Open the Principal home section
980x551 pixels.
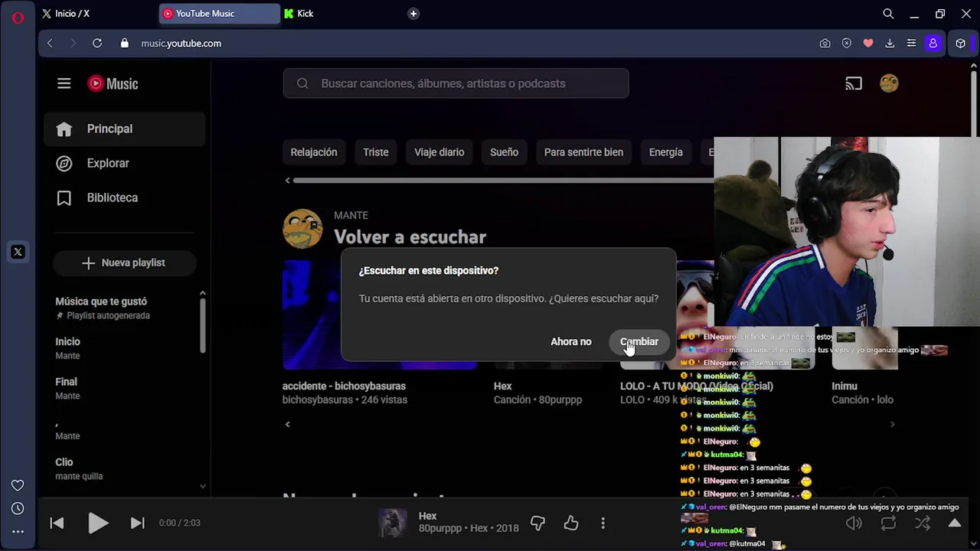pos(124,129)
